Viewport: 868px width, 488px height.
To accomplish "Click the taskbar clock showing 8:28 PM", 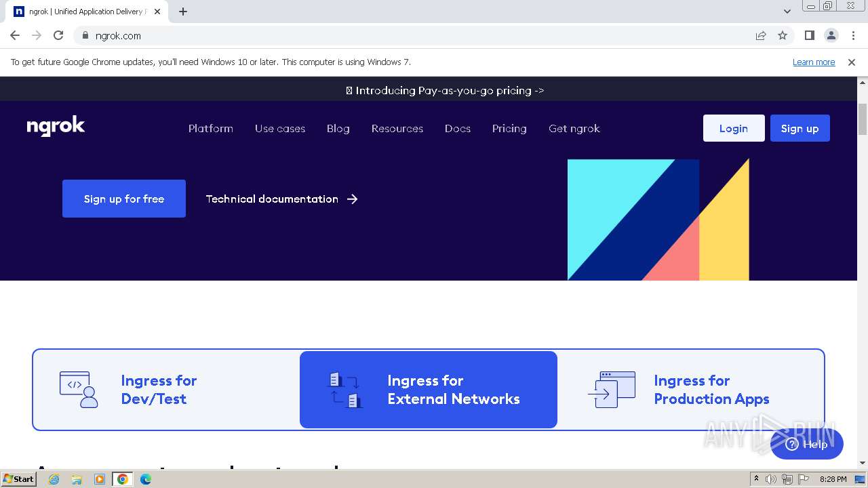I will click(x=833, y=479).
